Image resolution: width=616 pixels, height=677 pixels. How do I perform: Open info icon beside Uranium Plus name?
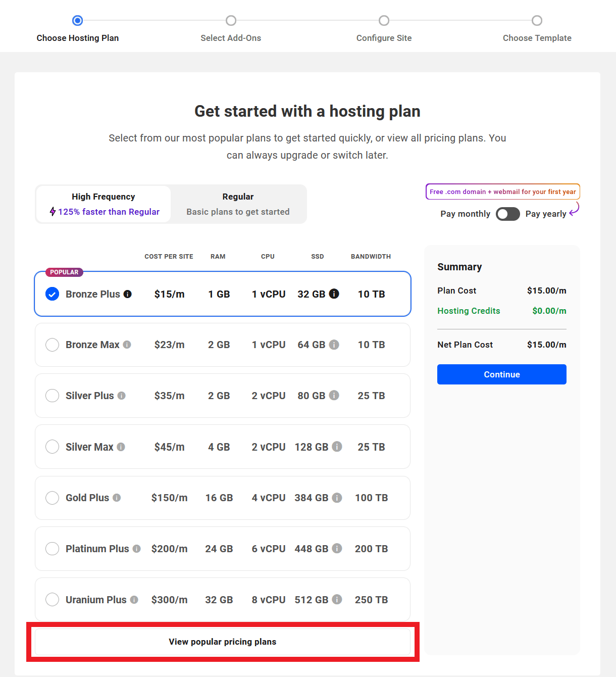tap(134, 600)
